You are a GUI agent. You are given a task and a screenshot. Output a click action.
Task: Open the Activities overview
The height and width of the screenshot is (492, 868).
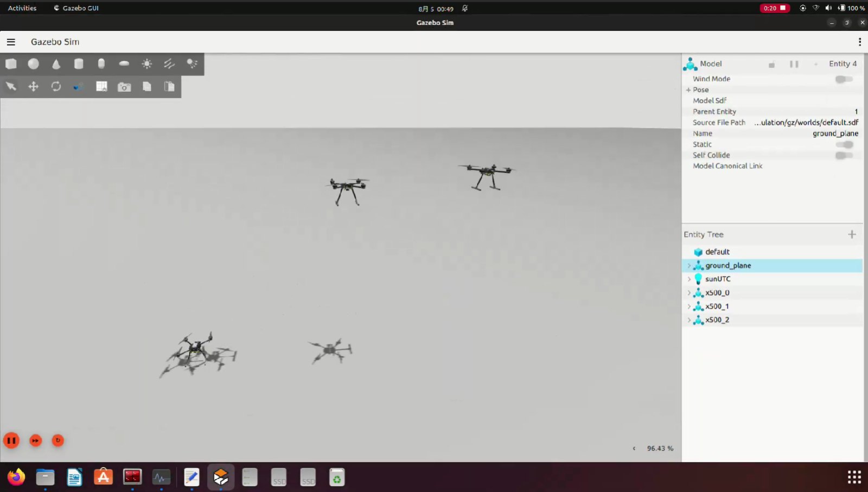click(22, 8)
